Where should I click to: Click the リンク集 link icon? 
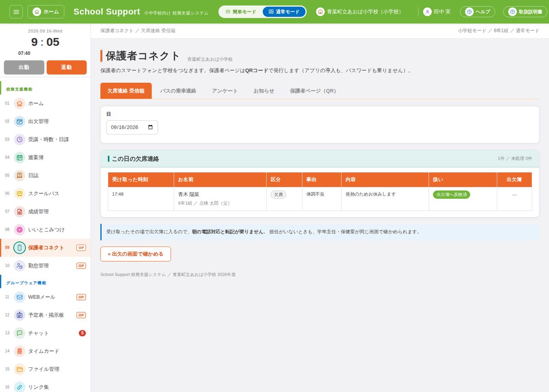click(x=19, y=387)
